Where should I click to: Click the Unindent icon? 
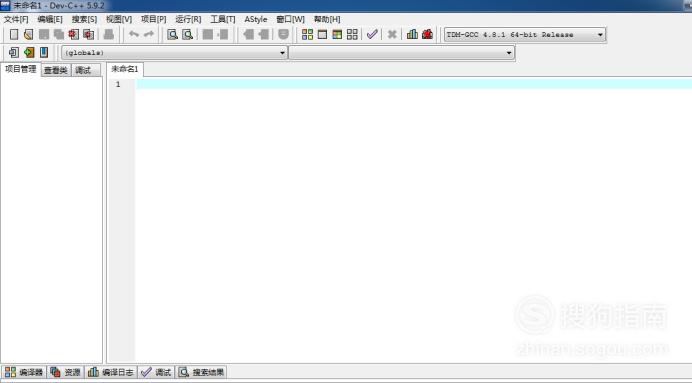click(223, 34)
